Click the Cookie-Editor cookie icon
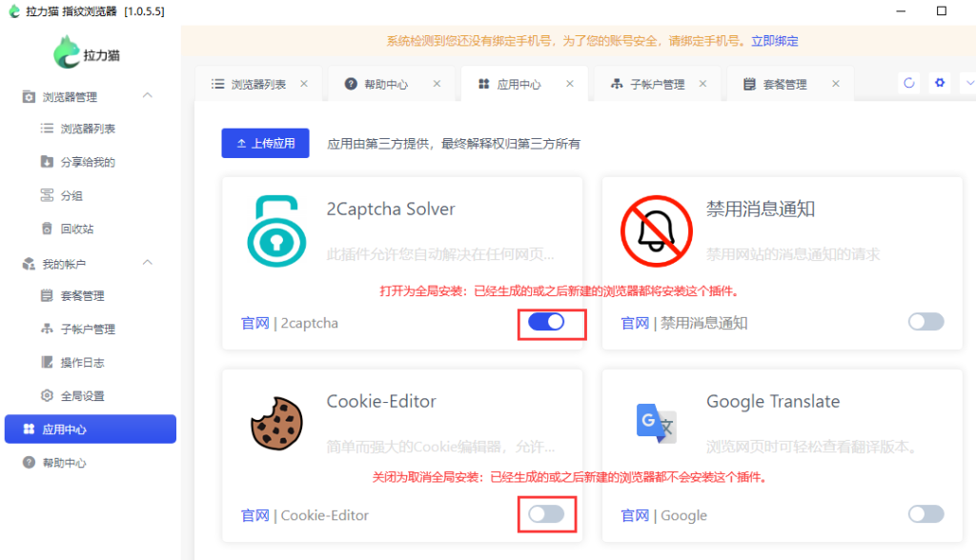The height and width of the screenshot is (560, 976). click(x=276, y=424)
